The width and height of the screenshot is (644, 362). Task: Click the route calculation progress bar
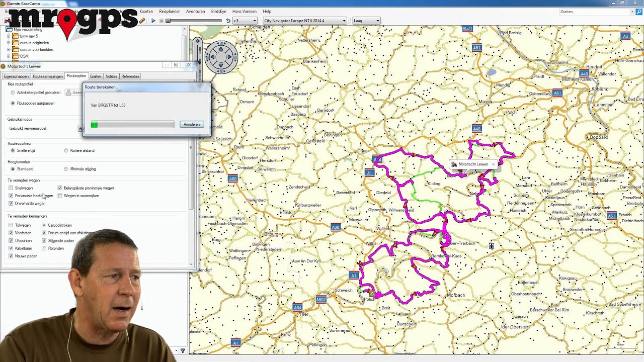pyautogui.click(x=132, y=125)
